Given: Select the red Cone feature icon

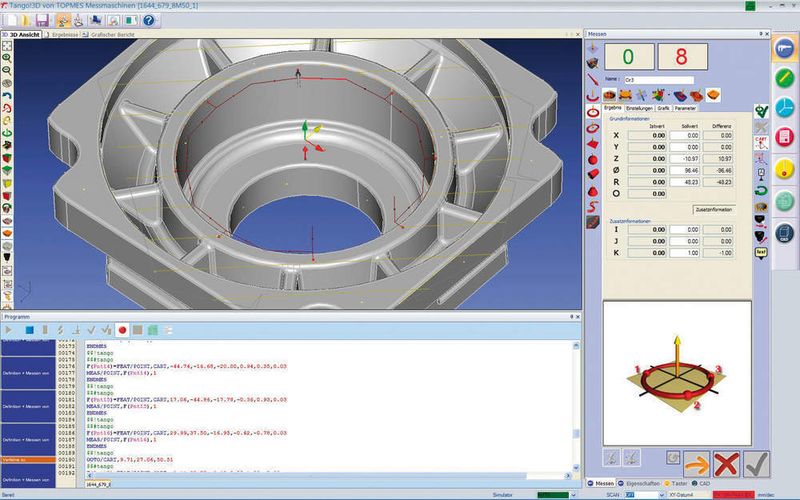Looking at the screenshot, I should click(593, 191).
